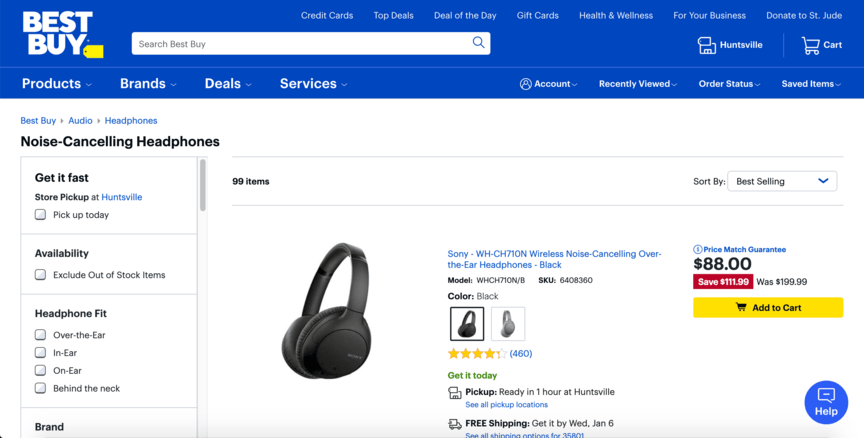Click the Account profile icon
This screenshot has height=438, width=864.
tap(526, 84)
